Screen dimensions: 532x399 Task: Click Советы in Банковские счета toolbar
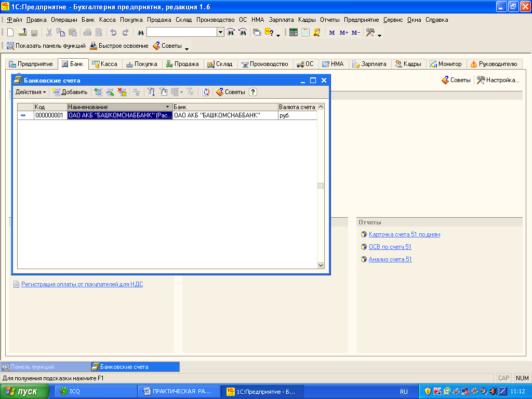(x=231, y=92)
